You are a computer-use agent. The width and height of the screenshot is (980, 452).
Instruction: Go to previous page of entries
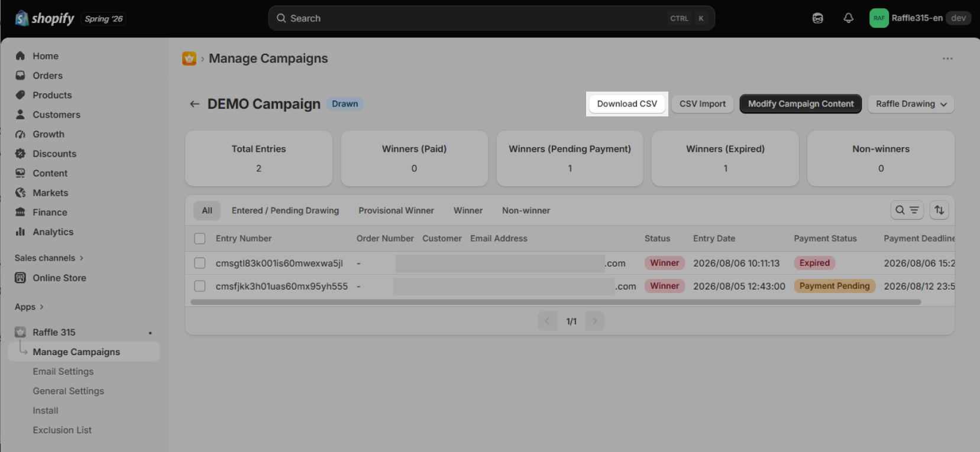[x=547, y=321]
